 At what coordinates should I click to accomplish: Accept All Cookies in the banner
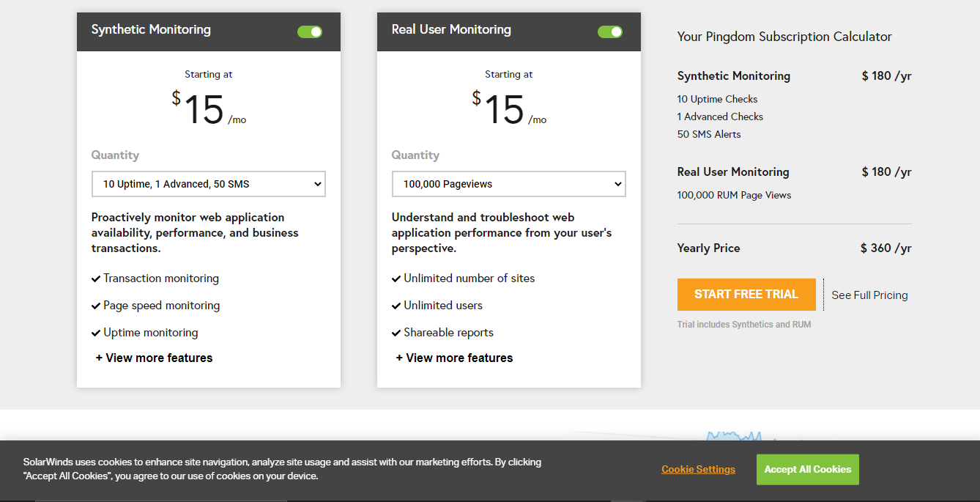[x=807, y=469]
